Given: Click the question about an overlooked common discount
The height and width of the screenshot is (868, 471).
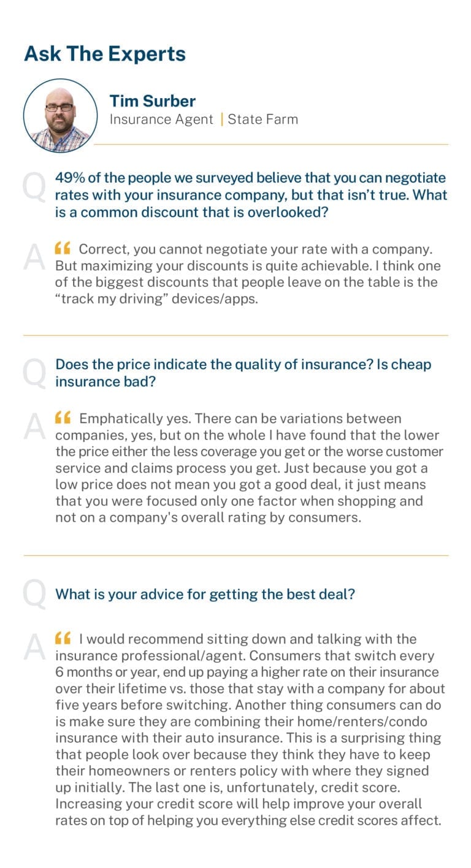Looking at the screenshot, I should coord(251,195).
